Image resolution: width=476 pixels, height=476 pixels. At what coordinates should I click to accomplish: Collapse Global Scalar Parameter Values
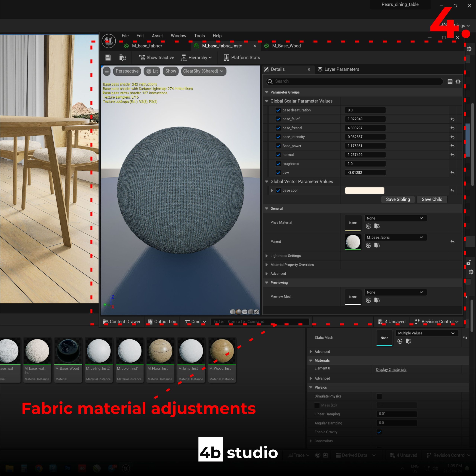click(267, 101)
